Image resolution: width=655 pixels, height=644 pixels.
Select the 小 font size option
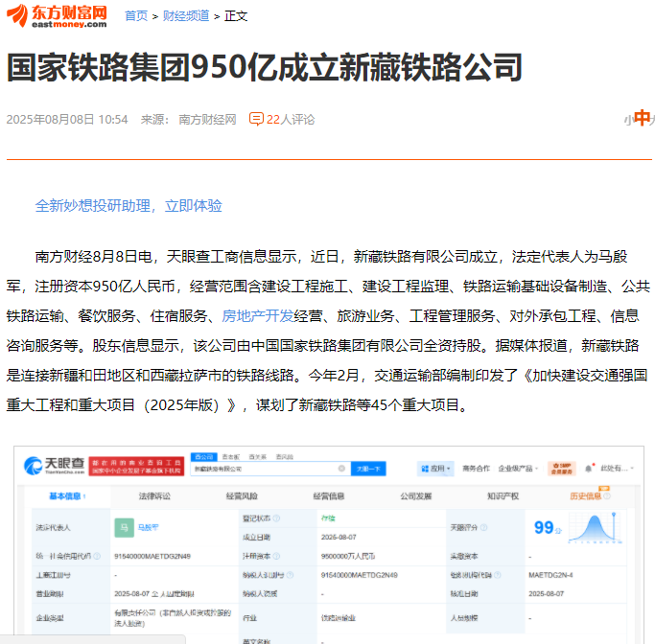628,121
